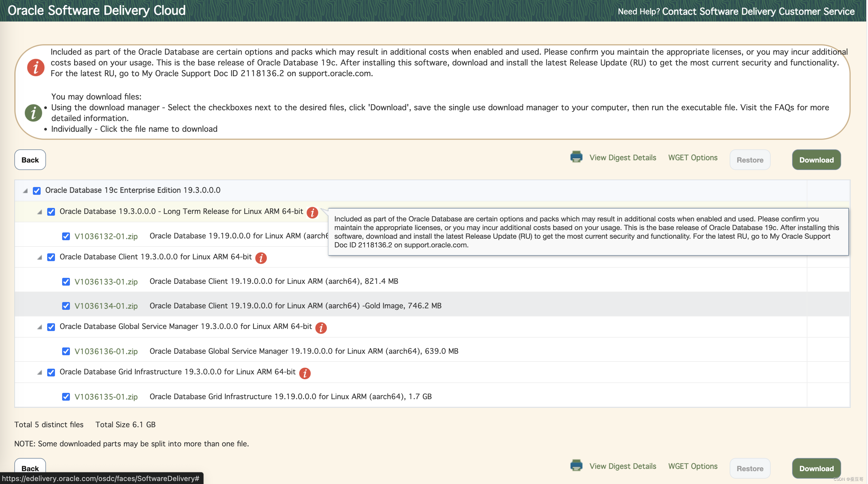Open Contact Software Delivery Customer Service link
Viewport: 868px width, 484px height.
758,11
